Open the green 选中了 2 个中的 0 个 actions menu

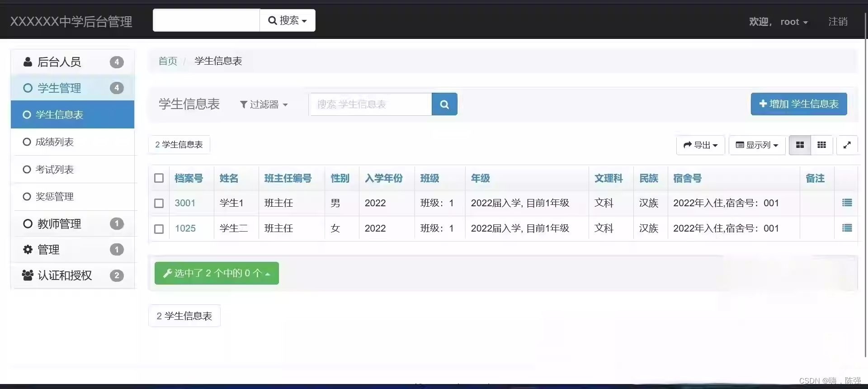[217, 273]
